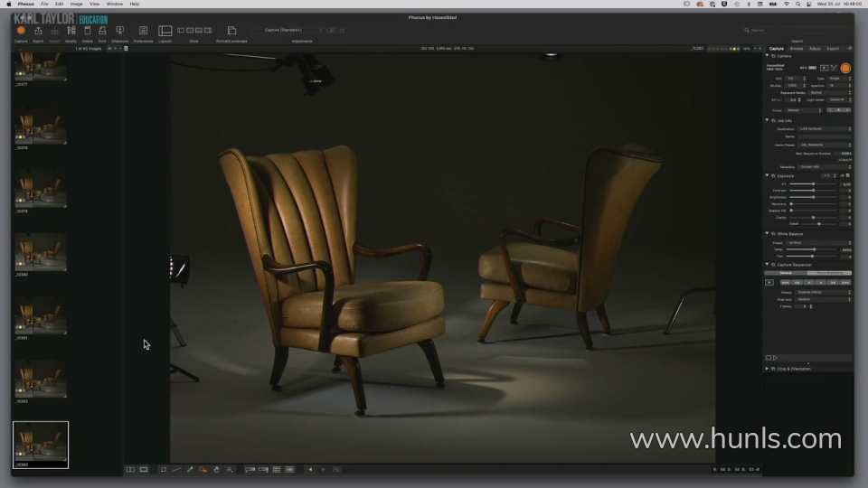868x488 pixels.
Task: Select the hand pan tool in the bottom toolbar
Action: click(216, 469)
